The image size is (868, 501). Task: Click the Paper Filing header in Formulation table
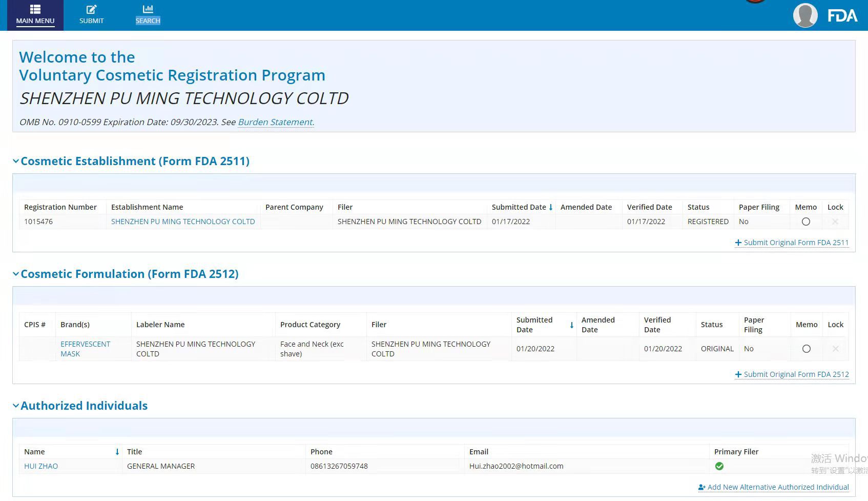pos(754,325)
